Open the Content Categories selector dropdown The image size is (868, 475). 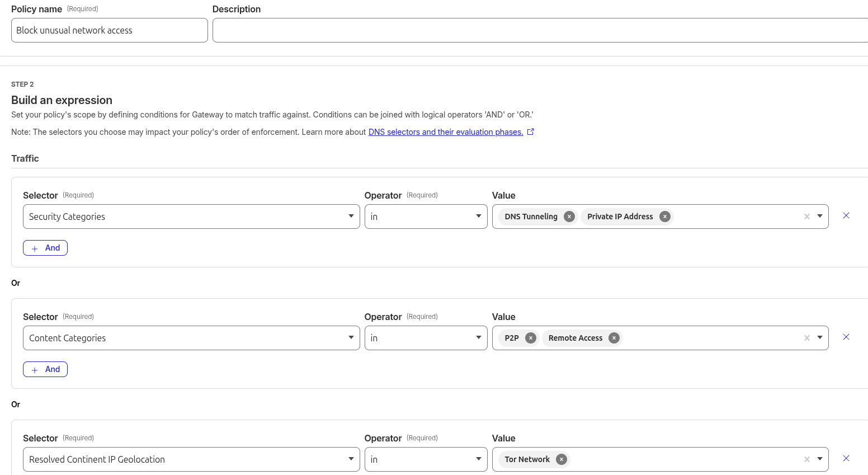pyautogui.click(x=191, y=338)
